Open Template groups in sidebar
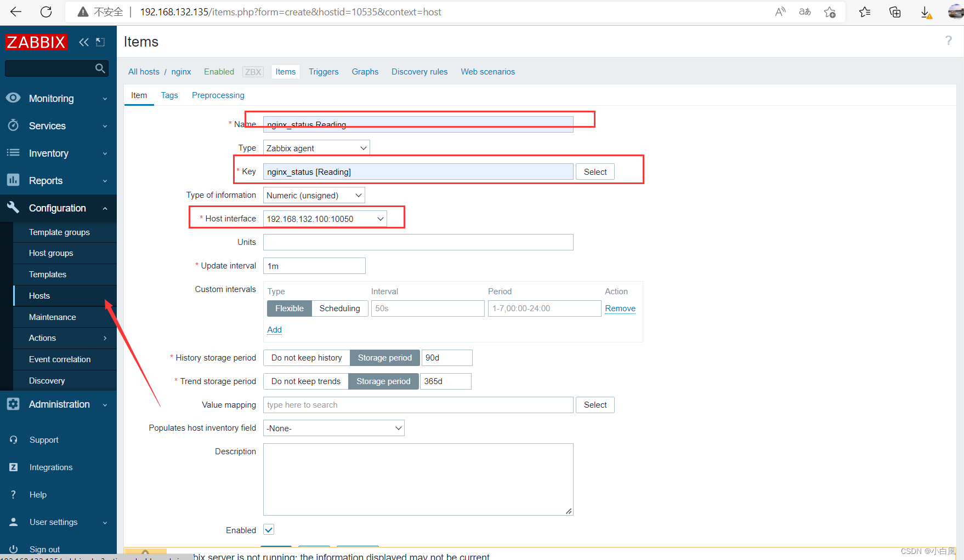Image resolution: width=964 pixels, height=560 pixels. coord(65,232)
